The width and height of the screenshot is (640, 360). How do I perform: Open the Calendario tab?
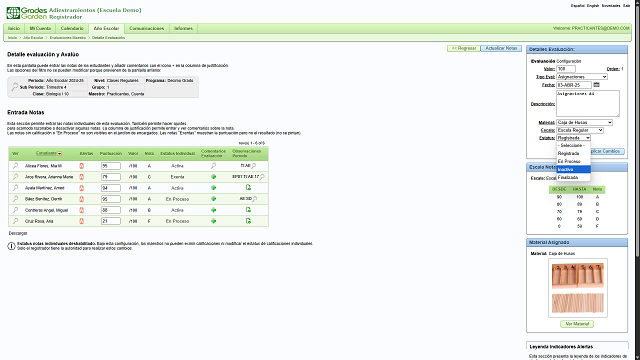point(72,29)
